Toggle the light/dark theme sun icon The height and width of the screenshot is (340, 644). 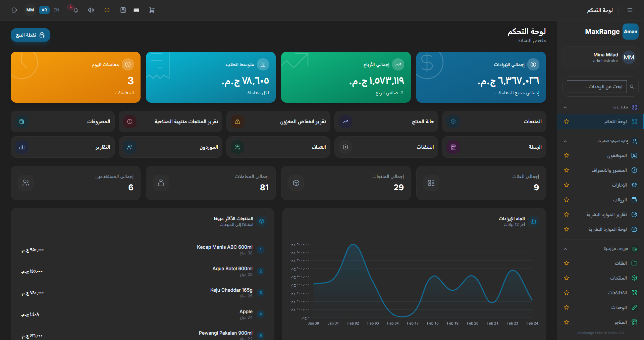[x=107, y=10]
